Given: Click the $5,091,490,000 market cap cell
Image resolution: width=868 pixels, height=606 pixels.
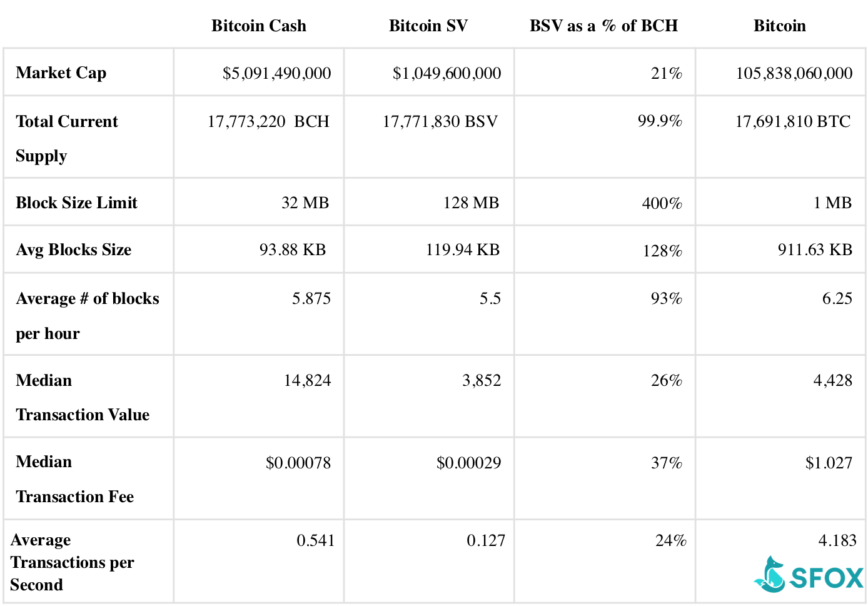Looking at the screenshot, I should [x=276, y=73].
